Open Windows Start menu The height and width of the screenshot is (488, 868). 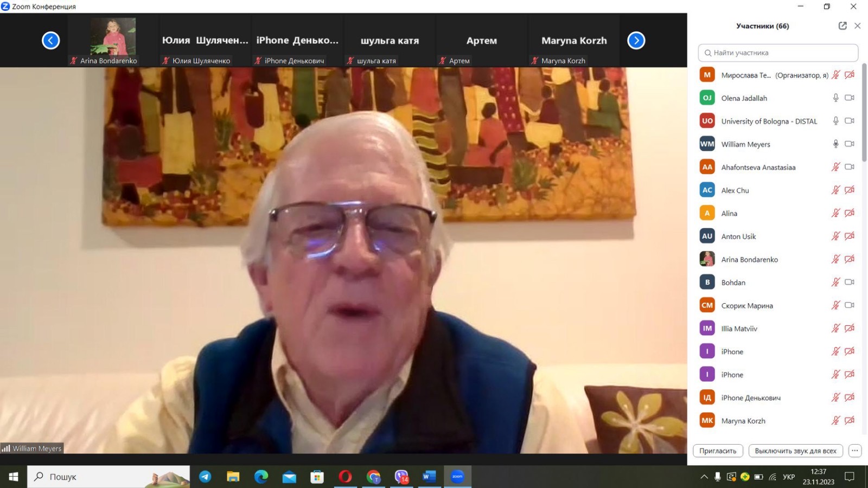pyautogui.click(x=14, y=477)
